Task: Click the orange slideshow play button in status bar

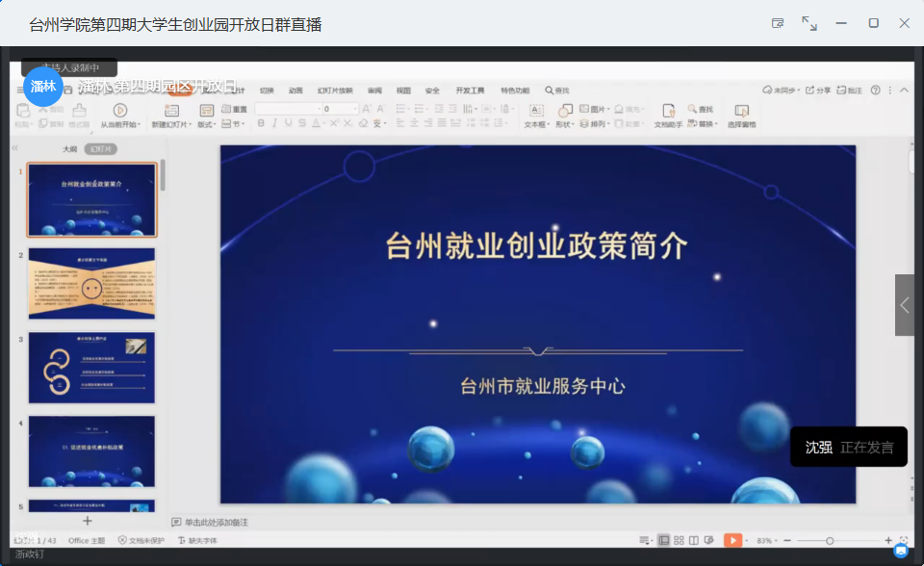Action: 733,541
